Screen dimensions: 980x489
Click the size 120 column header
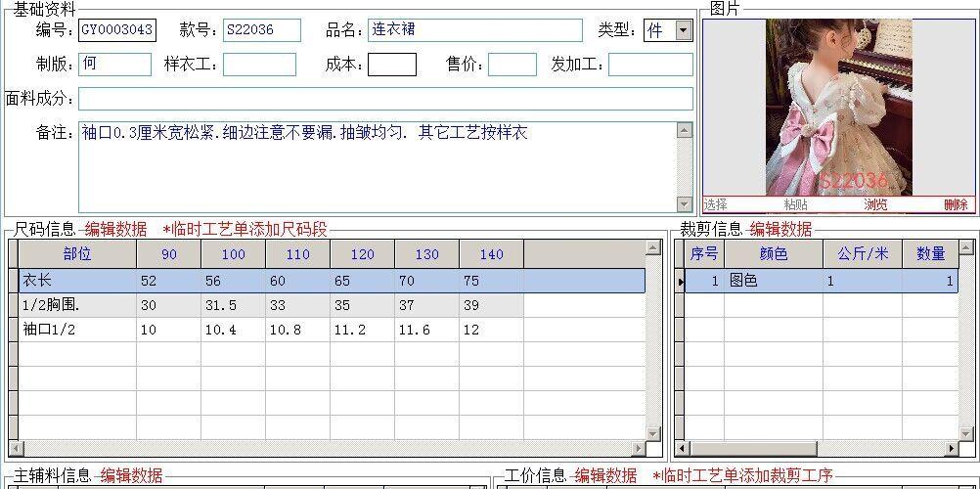click(x=363, y=254)
